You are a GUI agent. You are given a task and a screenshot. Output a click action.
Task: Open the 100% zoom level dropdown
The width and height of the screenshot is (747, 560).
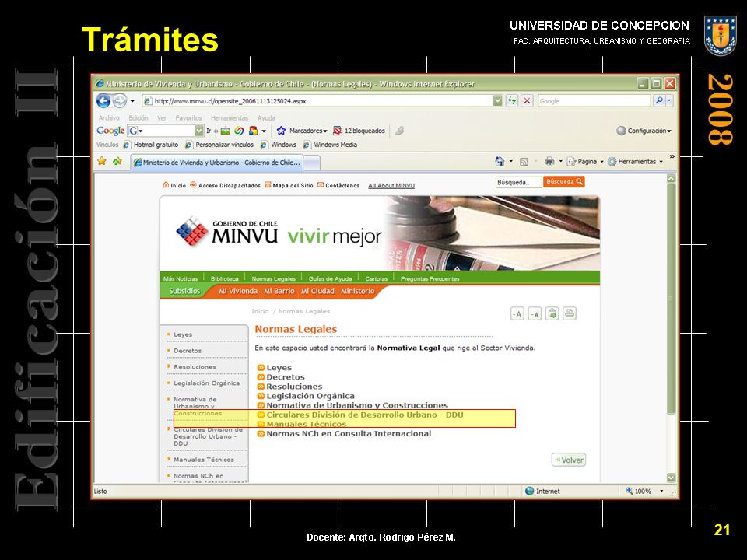[661, 491]
